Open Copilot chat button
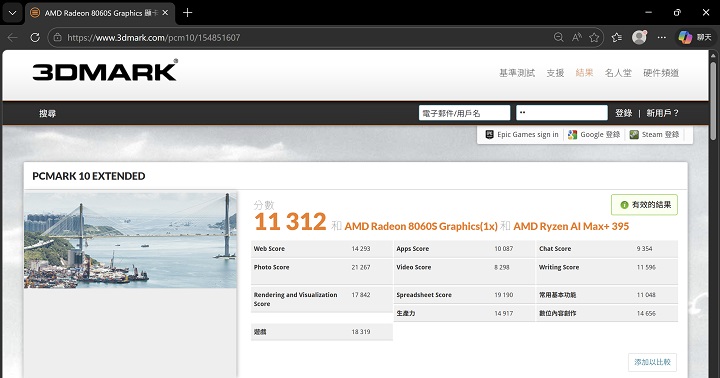The height and width of the screenshot is (378, 720). point(695,38)
